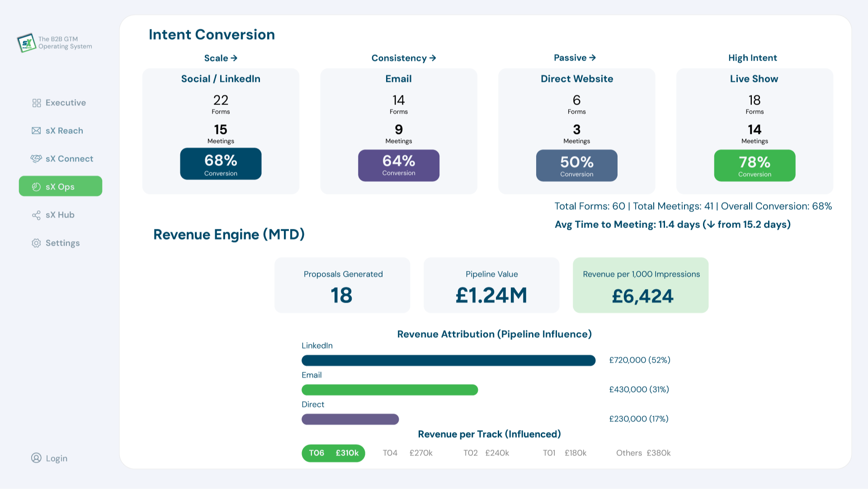Click the Consistency arrow heading
This screenshot has width=868, height=489.
coord(403,58)
